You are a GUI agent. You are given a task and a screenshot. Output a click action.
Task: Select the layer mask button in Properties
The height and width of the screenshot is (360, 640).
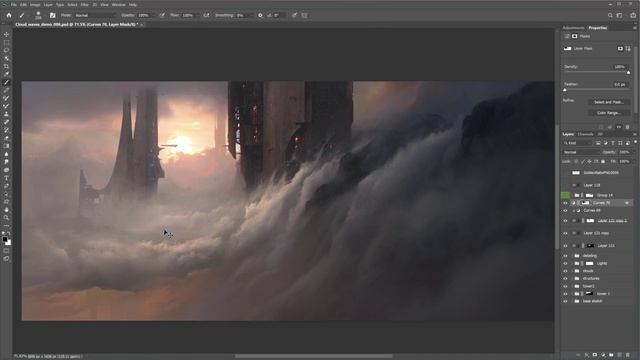click(x=620, y=49)
